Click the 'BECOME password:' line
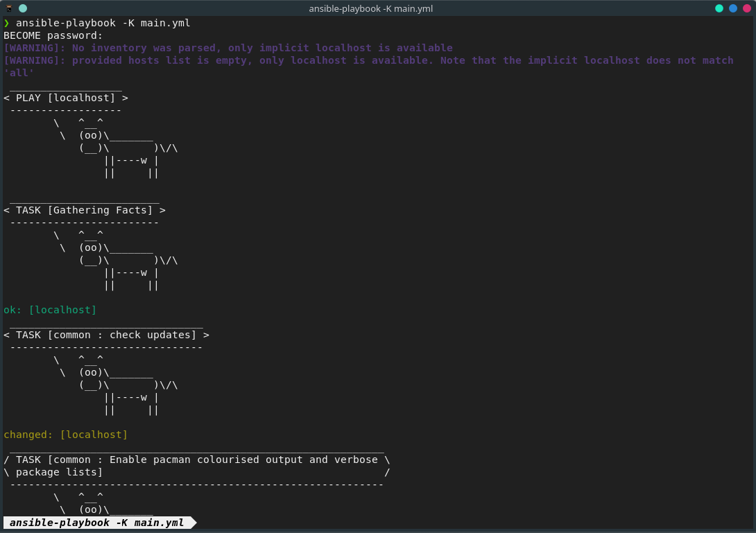 tap(53, 35)
